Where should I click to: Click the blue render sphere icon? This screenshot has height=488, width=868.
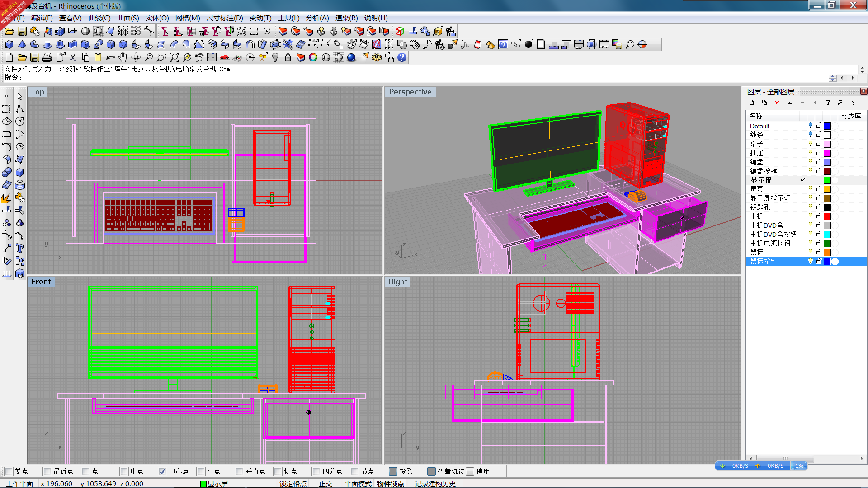351,57
